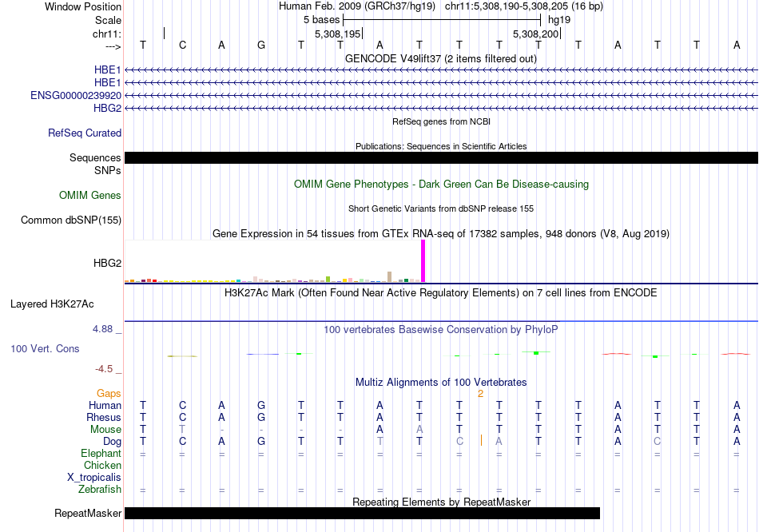Viewport: 759px width, 532px height.
Task: Select the Rhesus alignment row label
Action: 104,417
